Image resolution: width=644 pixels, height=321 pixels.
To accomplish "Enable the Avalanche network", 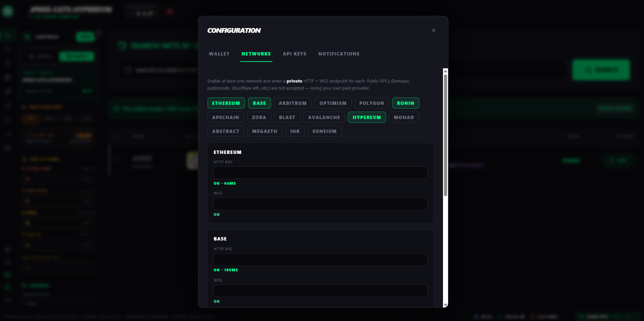I will pos(324,117).
